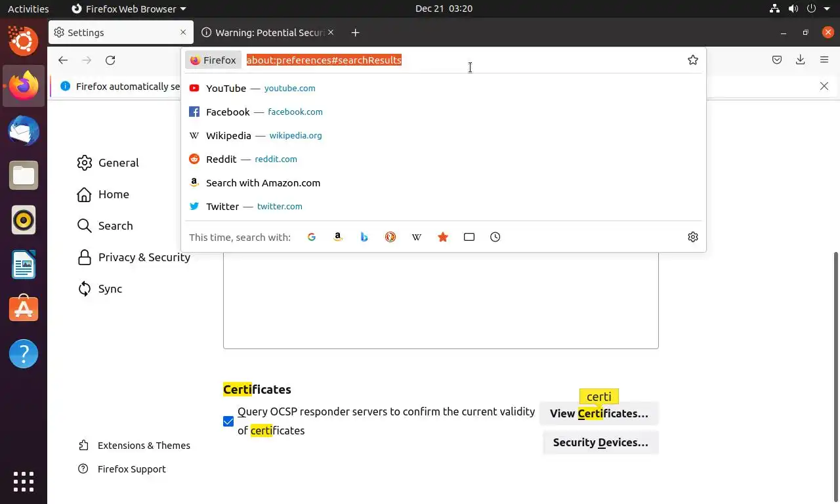
Task: Click View Certificates button
Action: pyautogui.click(x=599, y=413)
